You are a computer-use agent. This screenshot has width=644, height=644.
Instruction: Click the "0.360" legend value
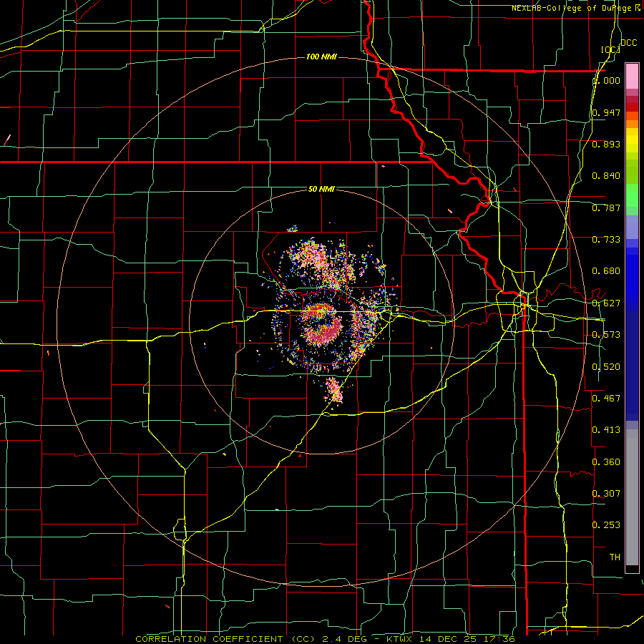coord(606,462)
